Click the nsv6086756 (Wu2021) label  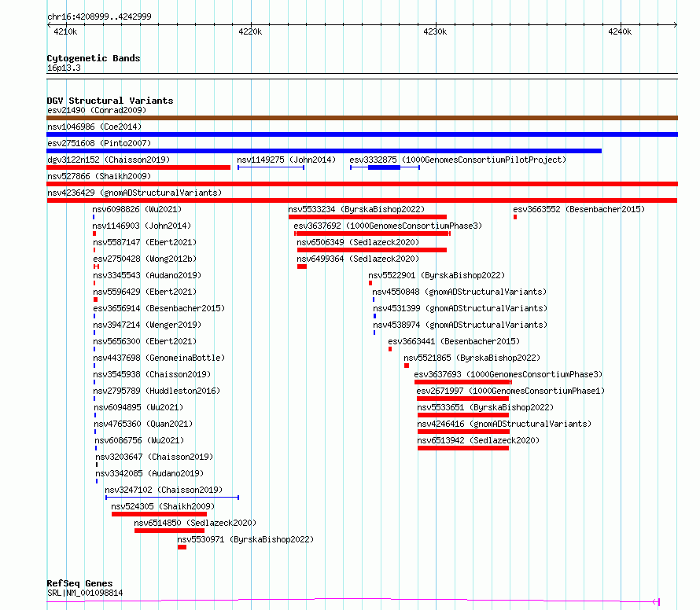(139, 440)
